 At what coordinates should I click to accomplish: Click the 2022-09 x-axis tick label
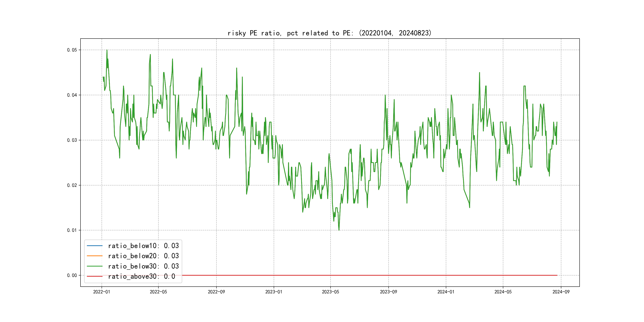point(216,292)
